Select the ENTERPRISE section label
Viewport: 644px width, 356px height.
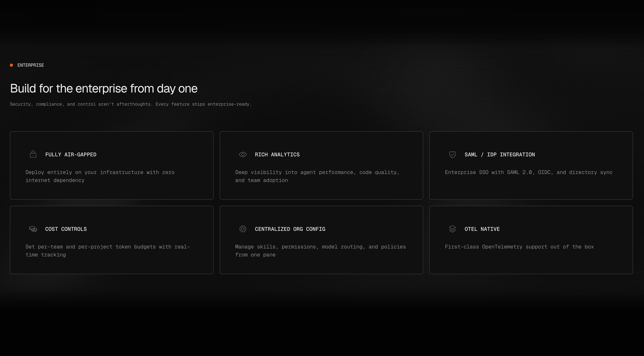[31, 65]
